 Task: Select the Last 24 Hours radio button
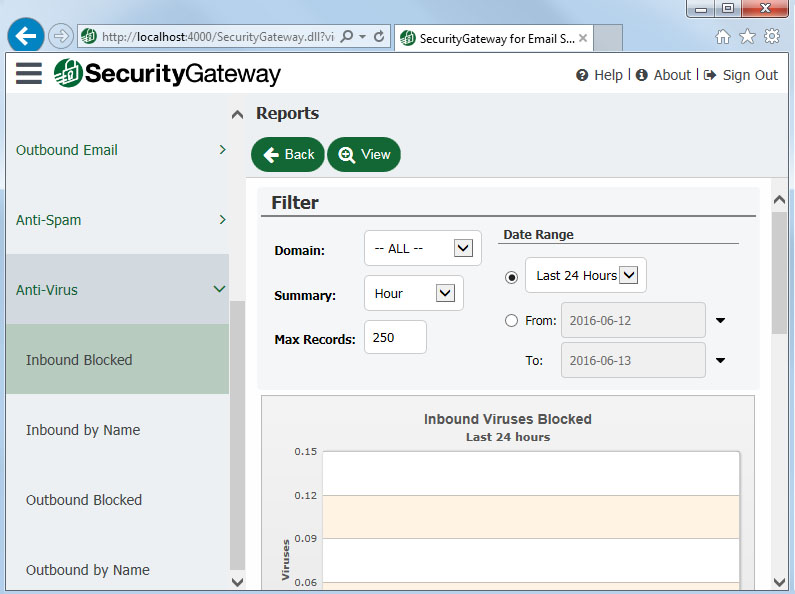(512, 277)
